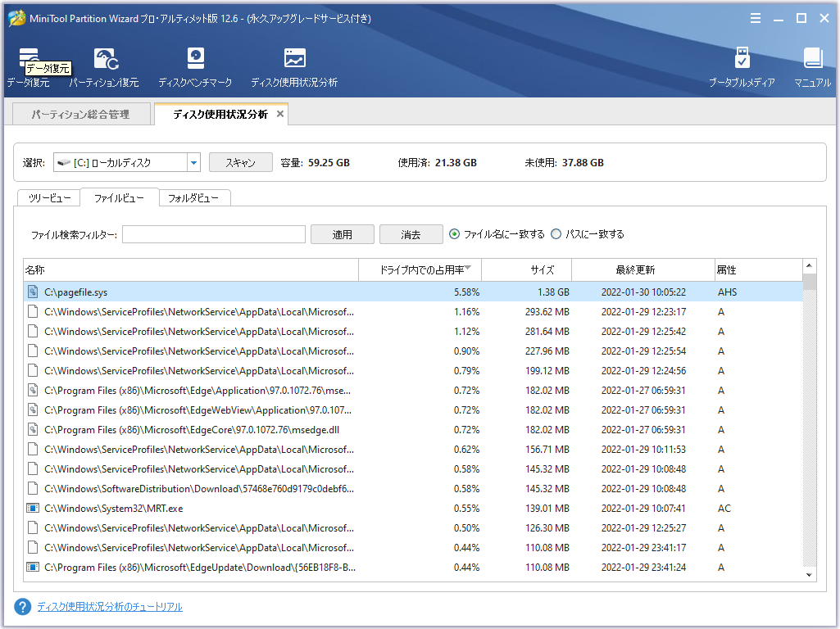Click the MiniTool app logo icon
The image size is (840, 629).
(17, 18)
